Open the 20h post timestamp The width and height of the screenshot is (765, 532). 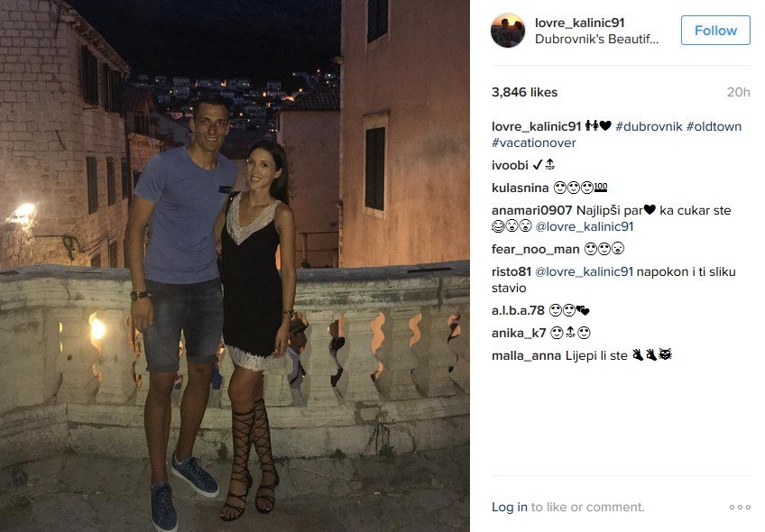(x=738, y=92)
